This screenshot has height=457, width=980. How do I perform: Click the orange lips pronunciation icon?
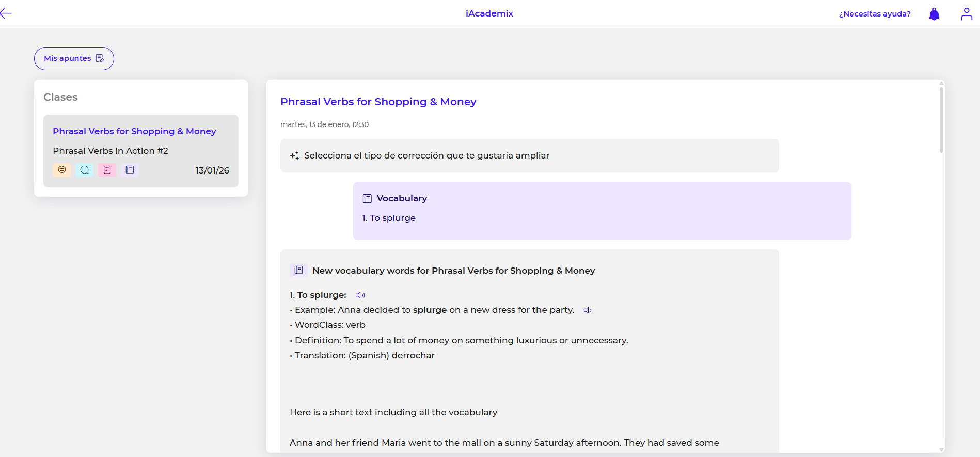click(x=62, y=170)
